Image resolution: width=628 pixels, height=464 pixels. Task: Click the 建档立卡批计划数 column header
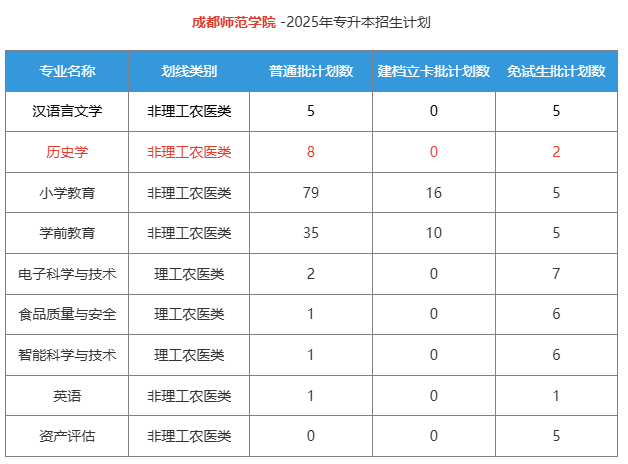pyautogui.click(x=434, y=71)
